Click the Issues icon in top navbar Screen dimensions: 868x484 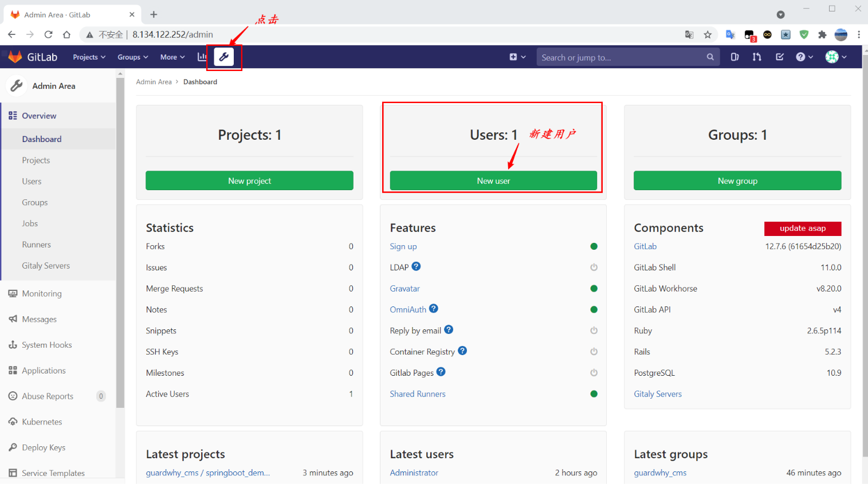735,57
